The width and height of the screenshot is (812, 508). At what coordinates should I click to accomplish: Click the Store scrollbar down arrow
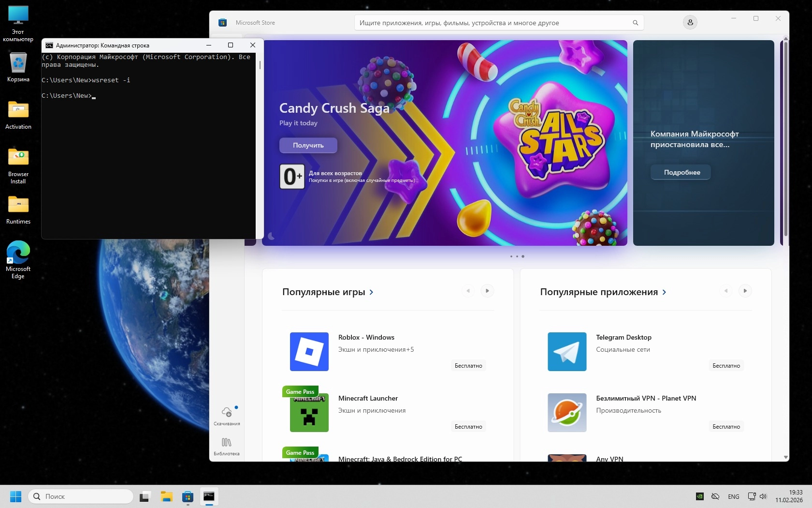pos(786,457)
